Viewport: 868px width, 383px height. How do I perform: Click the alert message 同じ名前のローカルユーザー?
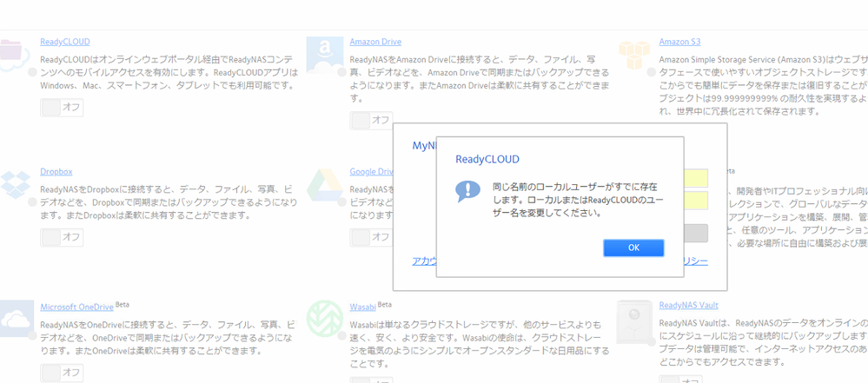[x=578, y=199]
